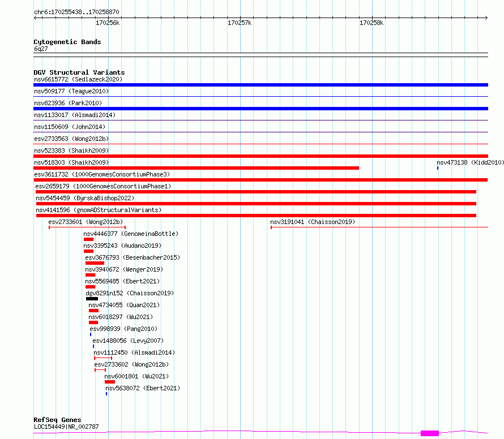Click the DGV Structural Variants track title

[79, 72]
